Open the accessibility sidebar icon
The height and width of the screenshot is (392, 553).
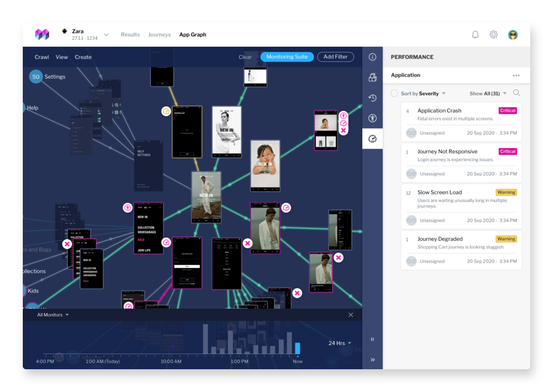372,118
